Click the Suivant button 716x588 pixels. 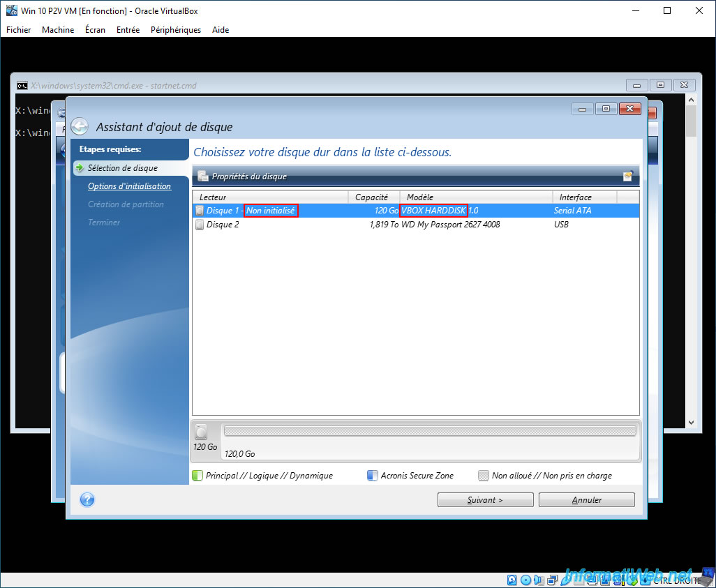click(x=486, y=500)
